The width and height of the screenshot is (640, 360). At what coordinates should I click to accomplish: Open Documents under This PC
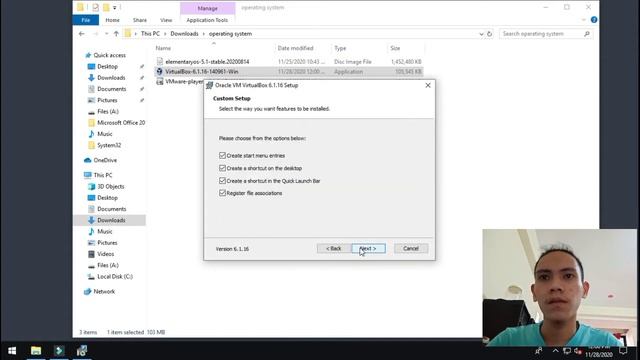111,209
